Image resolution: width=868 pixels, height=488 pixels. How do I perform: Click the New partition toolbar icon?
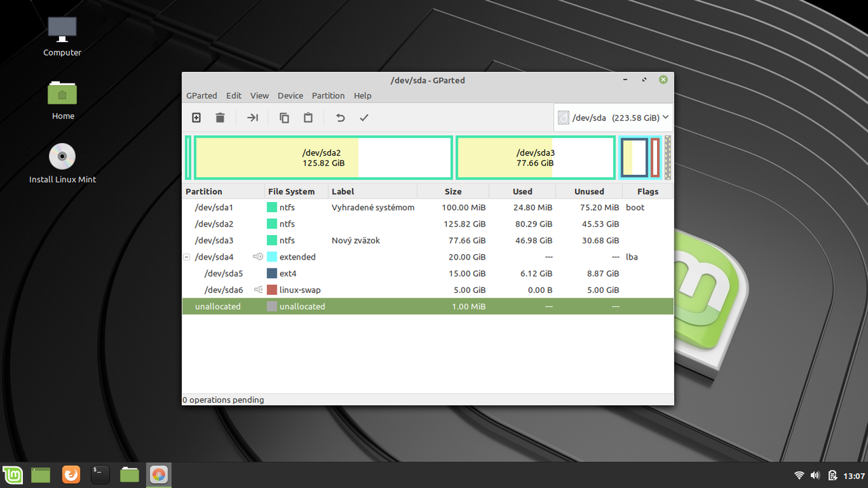point(197,118)
